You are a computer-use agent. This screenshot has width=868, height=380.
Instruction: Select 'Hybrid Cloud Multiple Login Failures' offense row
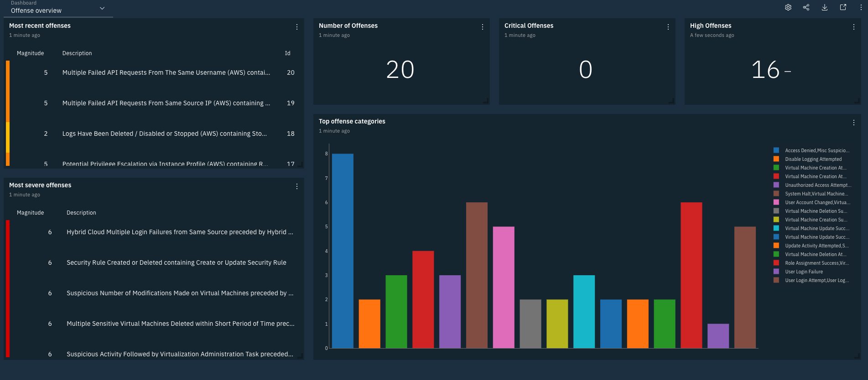click(x=154, y=232)
